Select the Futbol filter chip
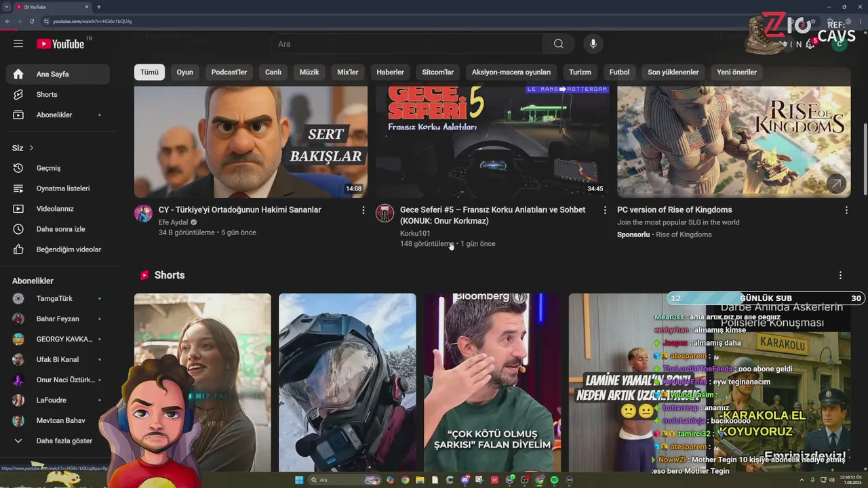The image size is (868, 488). [x=619, y=72]
